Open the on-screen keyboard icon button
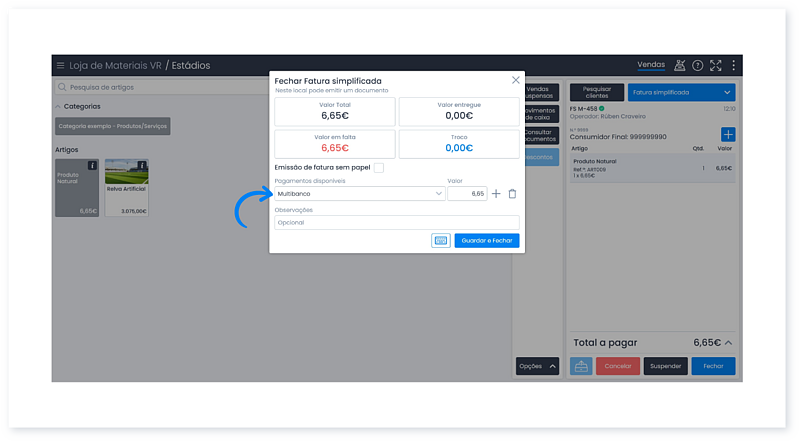The image size is (800, 442). (x=441, y=241)
